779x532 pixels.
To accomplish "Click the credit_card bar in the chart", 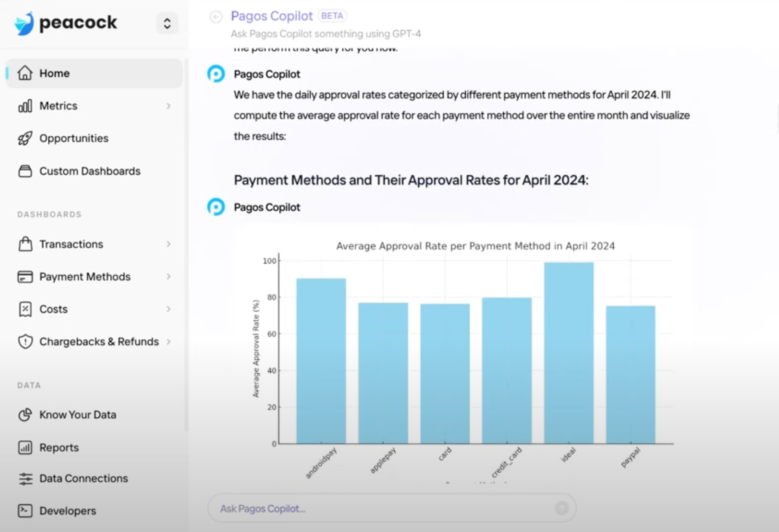I will point(507,370).
